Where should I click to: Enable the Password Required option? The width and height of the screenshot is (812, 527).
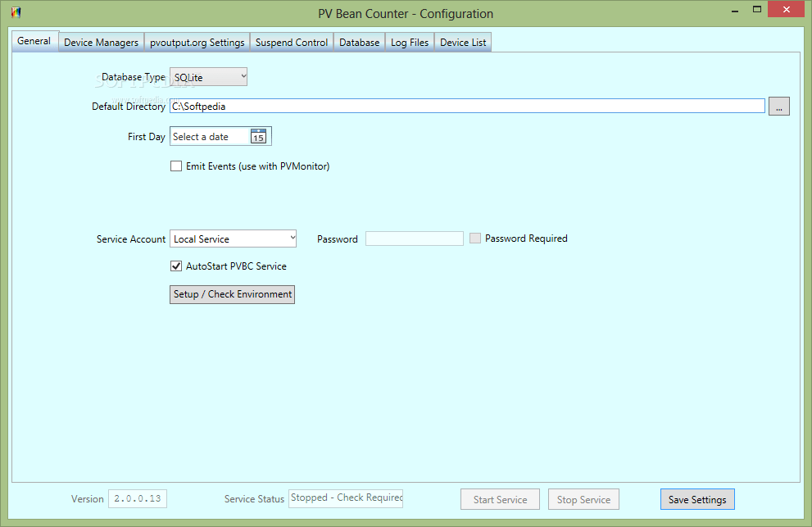[x=475, y=238]
